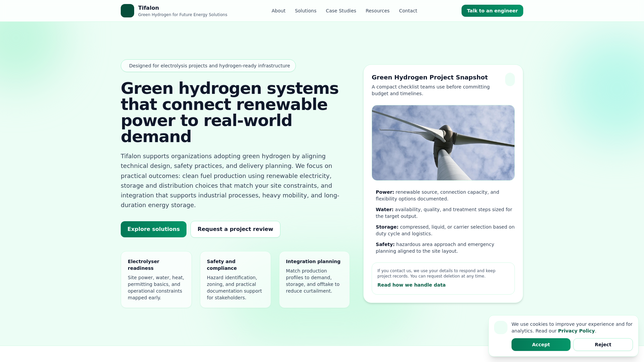Click the Talk to an engineer button
This screenshot has width=644, height=362.
tap(492, 11)
